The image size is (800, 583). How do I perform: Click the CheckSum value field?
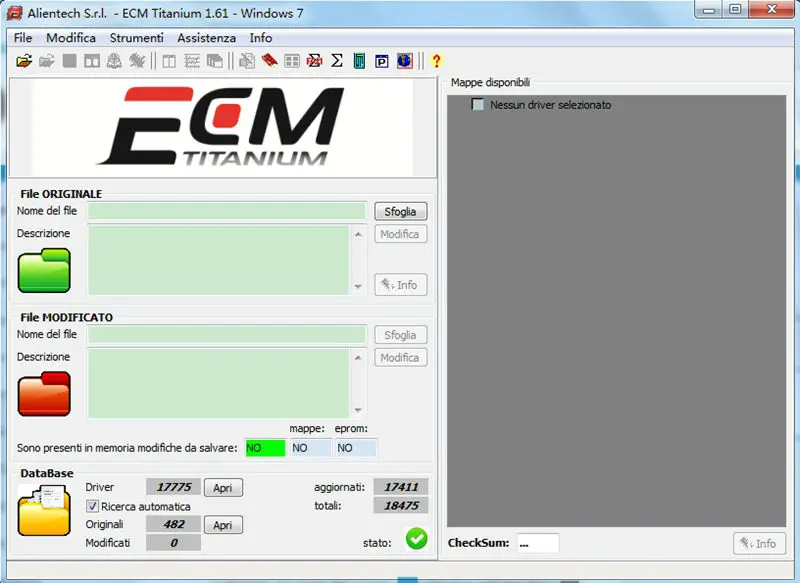pyautogui.click(x=538, y=543)
